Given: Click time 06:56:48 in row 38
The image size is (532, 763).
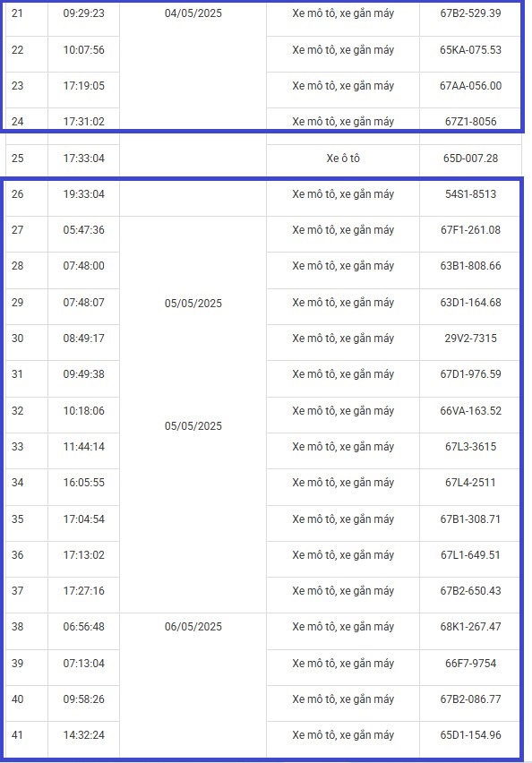Looking at the screenshot, I should pyautogui.click(x=83, y=627).
